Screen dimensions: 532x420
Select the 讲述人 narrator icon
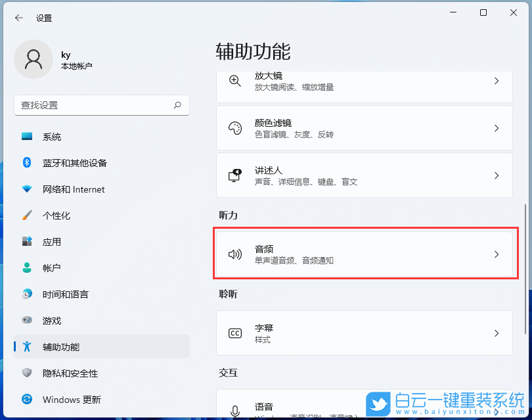click(x=235, y=175)
